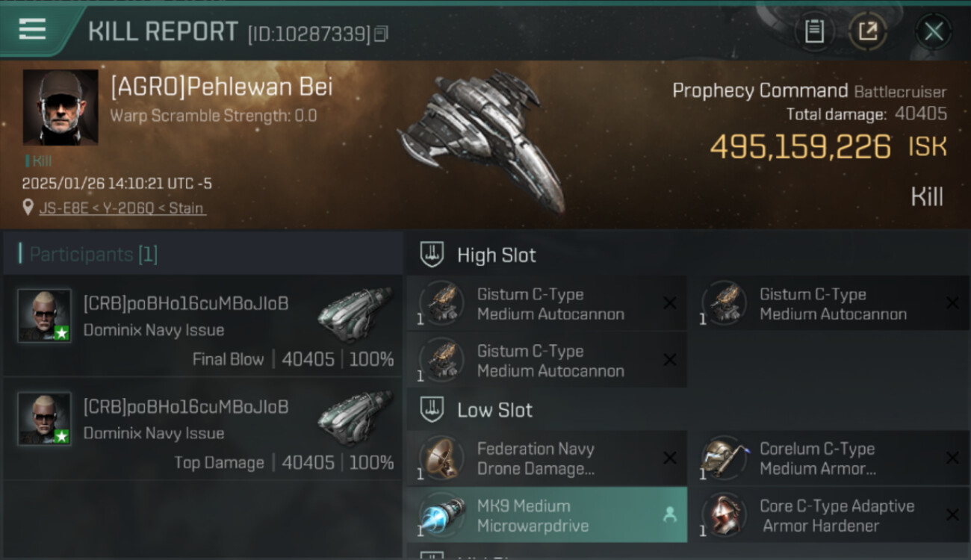The image size is (971, 560).
Task: Select the MK9 Medium Microwarpdrive module
Action: [x=547, y=515]
